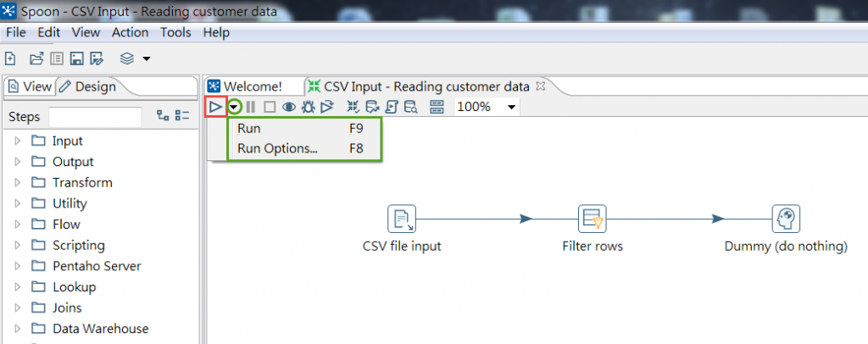Preview the transformation with the eye icon
The width and height of the screenshot is (868, 344).
pos(288,107)
